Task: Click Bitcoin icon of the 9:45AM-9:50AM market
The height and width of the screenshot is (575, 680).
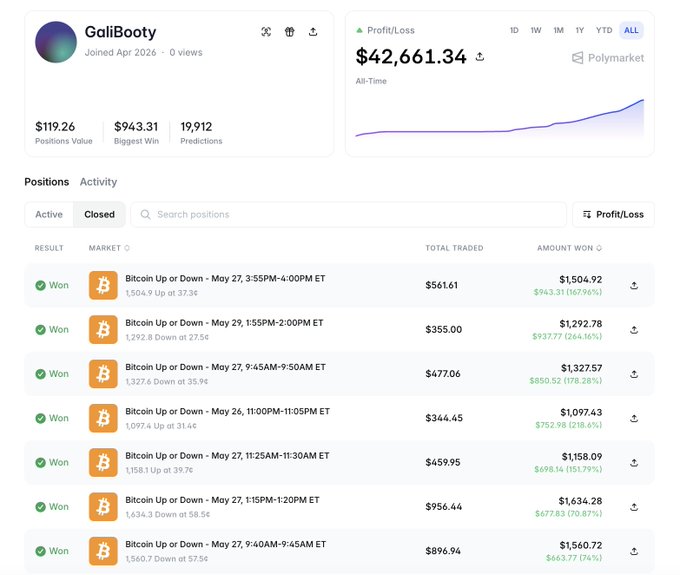Action: (103, 374)
